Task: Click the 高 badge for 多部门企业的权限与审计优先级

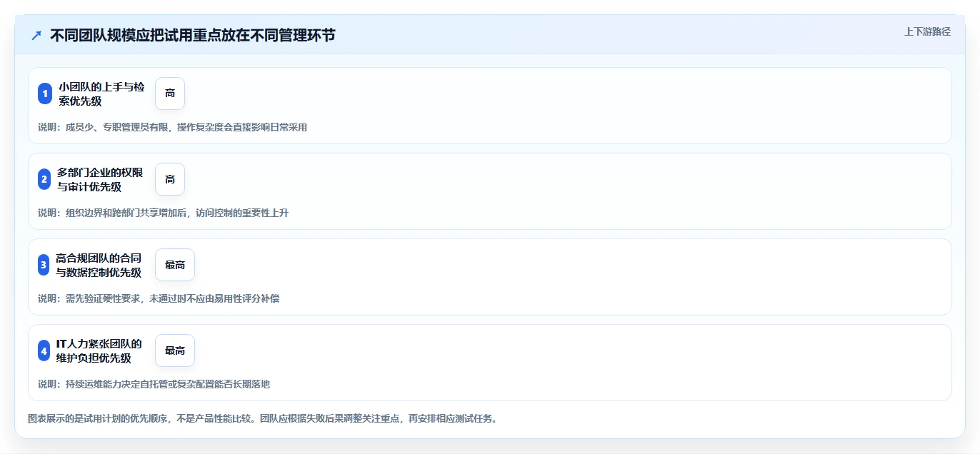Action: point(170,179)
